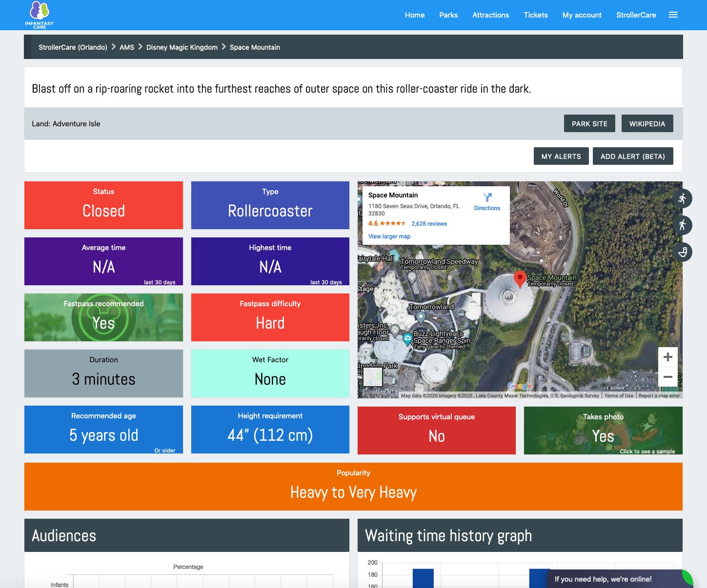This screenshot has height=588, width=707.
Task: Click the Infantasy Care logo
Action: [39, 15]
